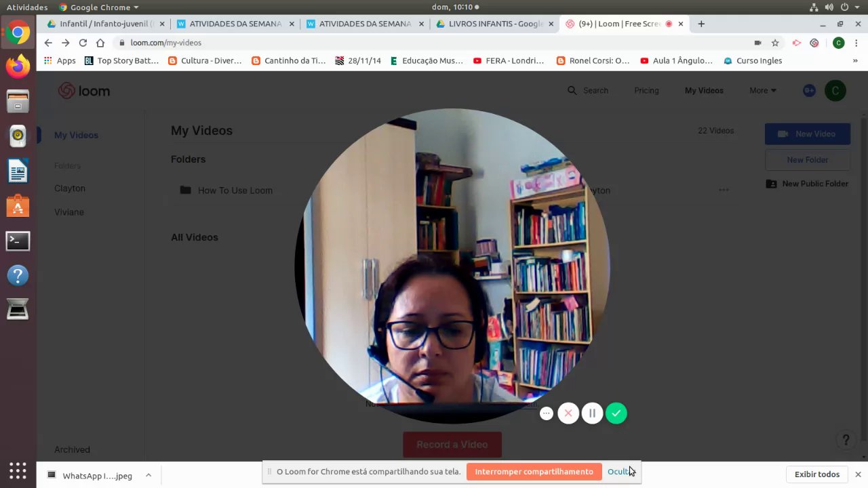Open the Educação Mus... bookmark
Image resolution: width=868 pixels, height=488 pixels.
pos(426,60)
